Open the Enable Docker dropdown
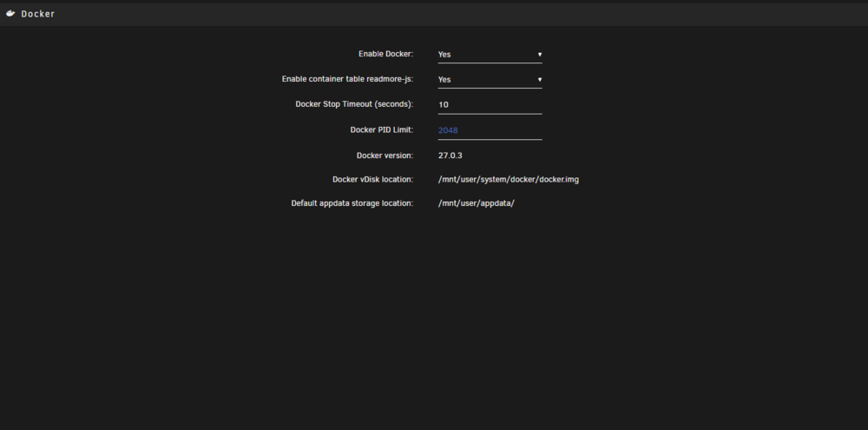The width and height of the screenshot is (868, 430). [490, 55]
